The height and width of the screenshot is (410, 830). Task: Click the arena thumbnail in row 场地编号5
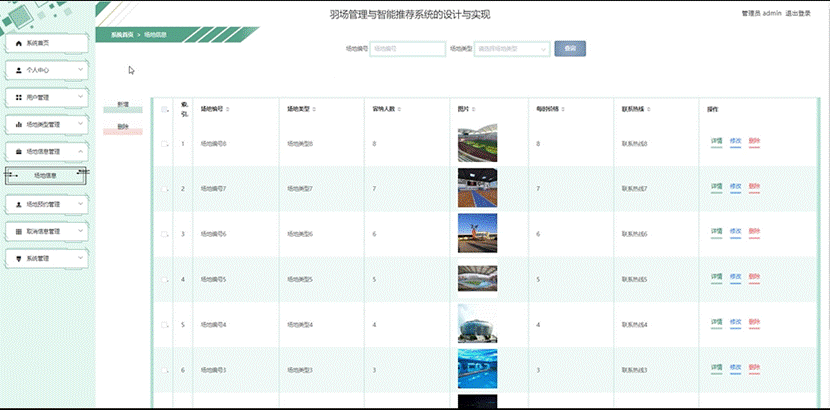(x=477, y=278)
